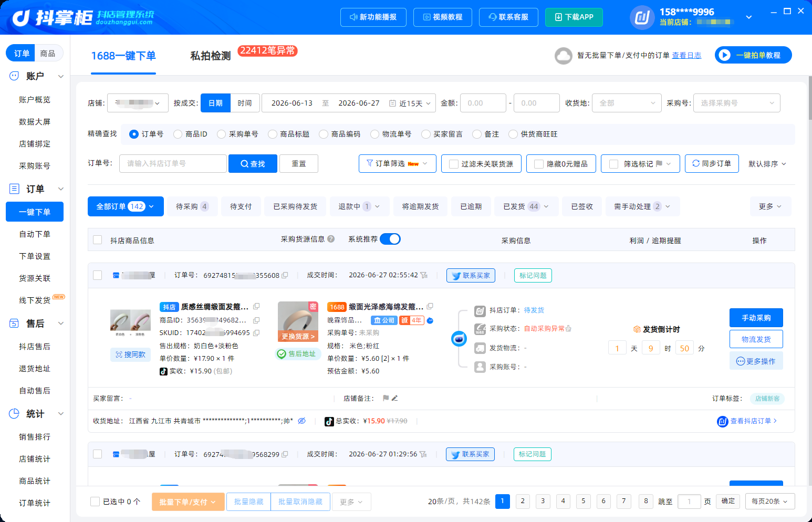812x522 pixels.
Task: Filter orders by 已发货 tab
Action: coord(526,206)
